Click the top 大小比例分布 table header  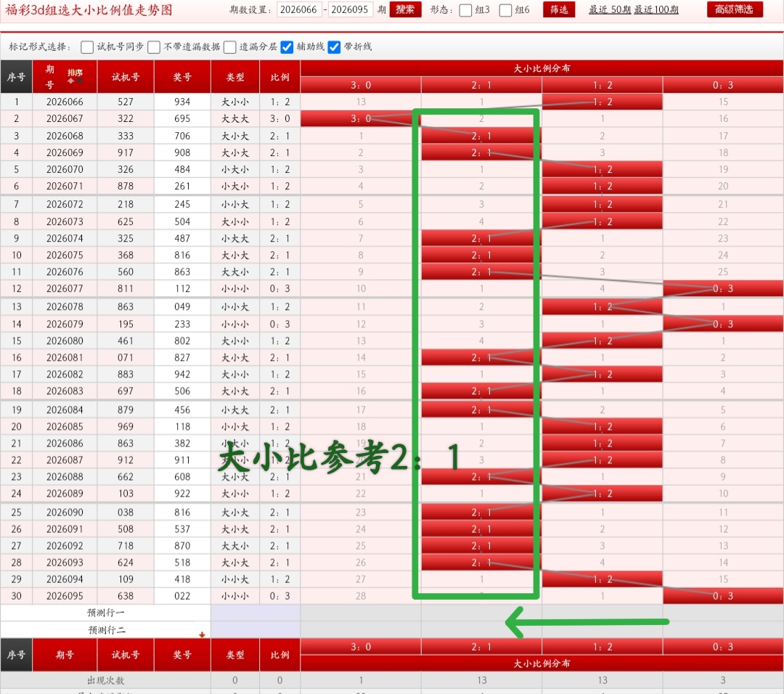point(542,68)
